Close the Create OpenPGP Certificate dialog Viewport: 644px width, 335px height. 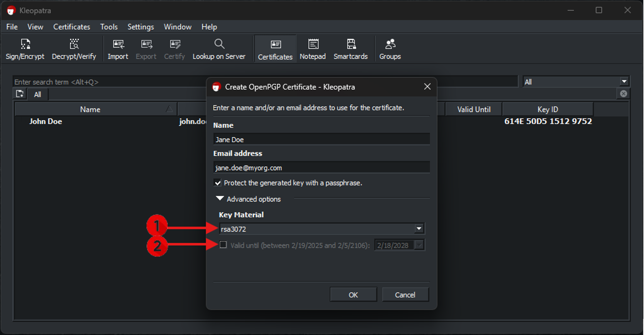[427, 87]
